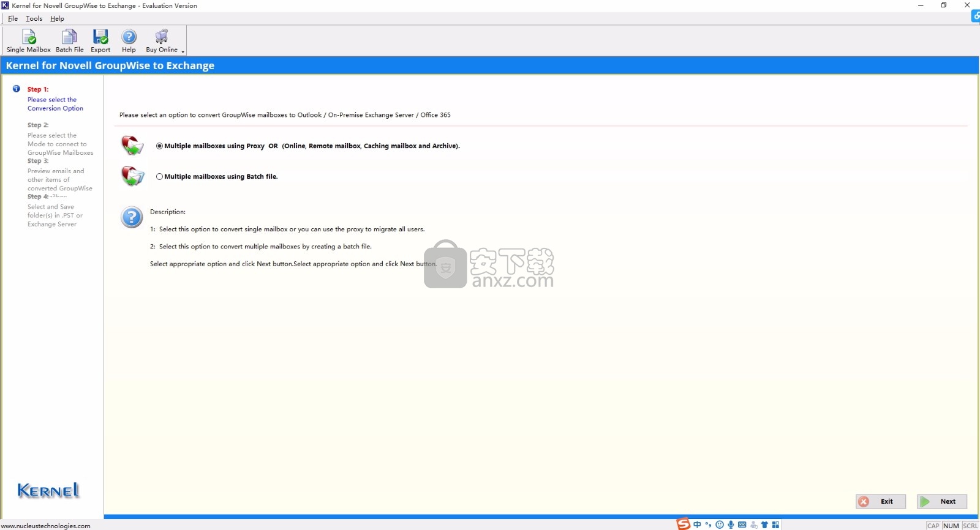
Task: Click the Export toolbar icon
Action: click(100, 37)
